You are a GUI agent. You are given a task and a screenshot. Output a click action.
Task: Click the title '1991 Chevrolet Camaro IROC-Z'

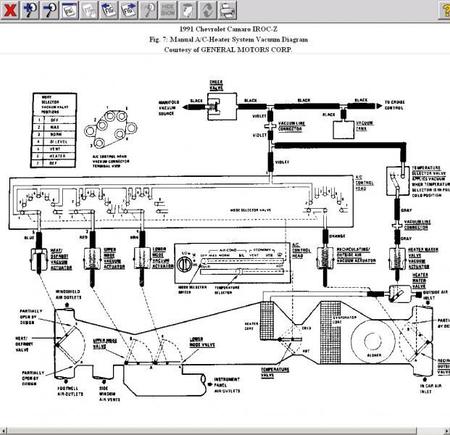(x=228, y=29)
